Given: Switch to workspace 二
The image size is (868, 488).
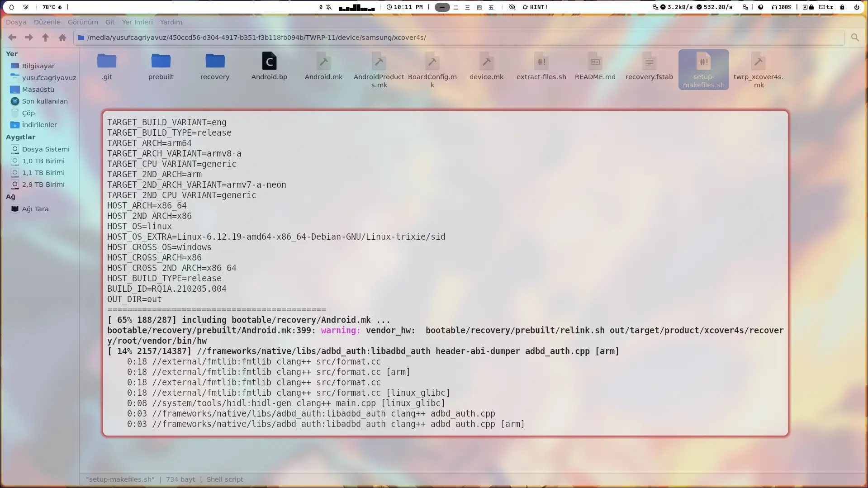Looking at the screenshot, I should [456, 7].
